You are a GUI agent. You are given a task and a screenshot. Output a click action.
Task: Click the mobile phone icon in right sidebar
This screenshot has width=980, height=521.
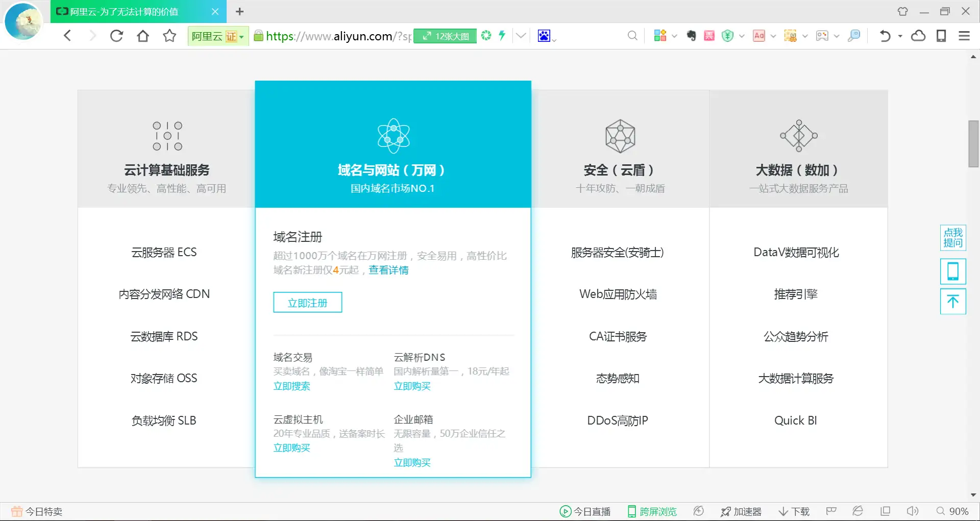[952, 271]
